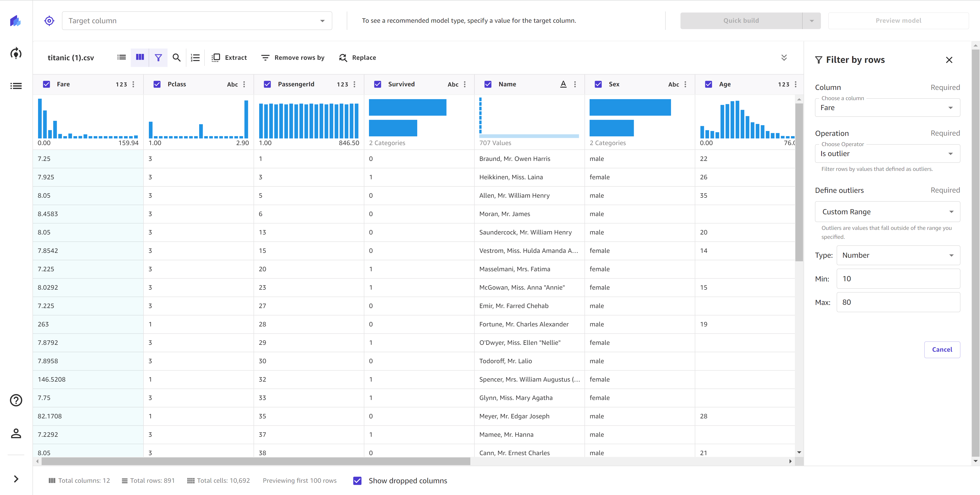980x495 pixels.
Task: Click the target column crosshair icon
Action: pyautogui.click(x=49, y=20)
